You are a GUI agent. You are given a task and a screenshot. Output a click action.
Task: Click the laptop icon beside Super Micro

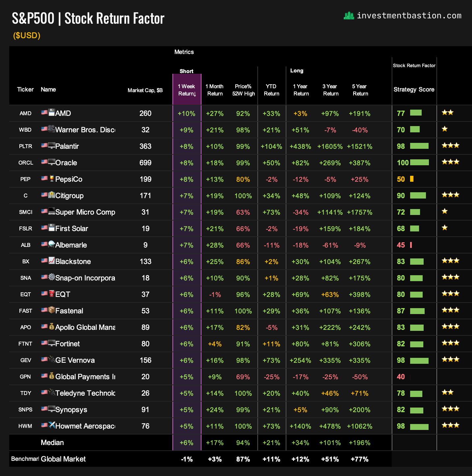(51, 211)
